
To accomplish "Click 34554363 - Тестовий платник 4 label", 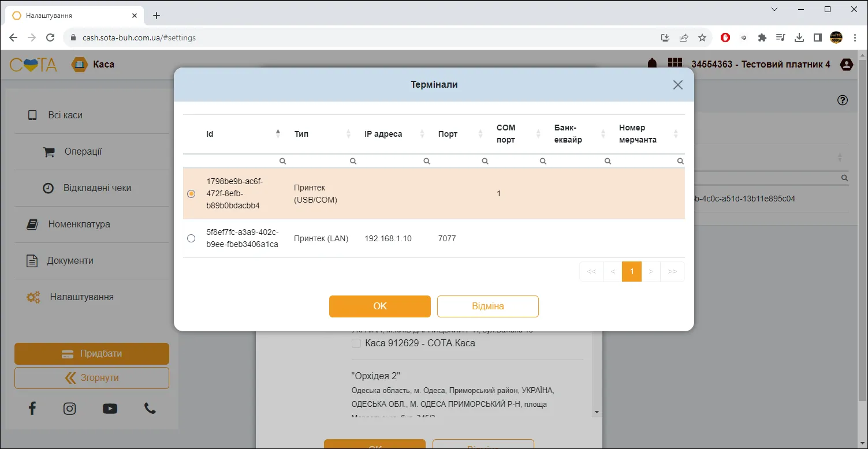I will 761,65.
